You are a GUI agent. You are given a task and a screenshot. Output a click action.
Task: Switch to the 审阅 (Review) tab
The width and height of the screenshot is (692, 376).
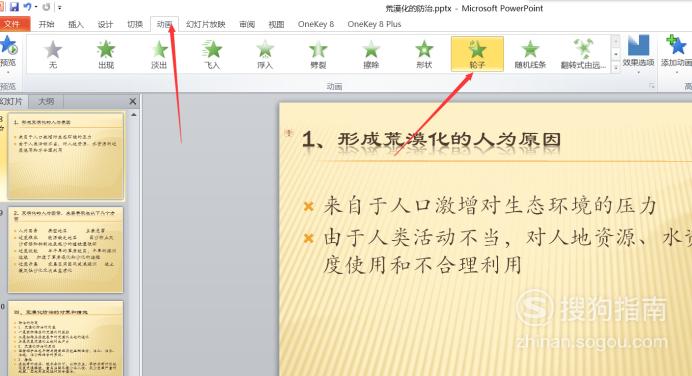(247, 24)
